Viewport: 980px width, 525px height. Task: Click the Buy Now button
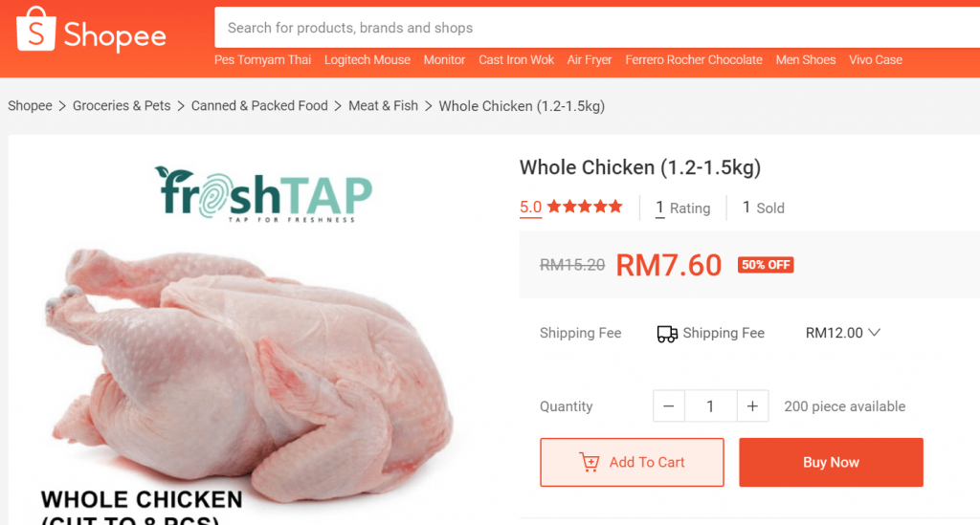831,462
